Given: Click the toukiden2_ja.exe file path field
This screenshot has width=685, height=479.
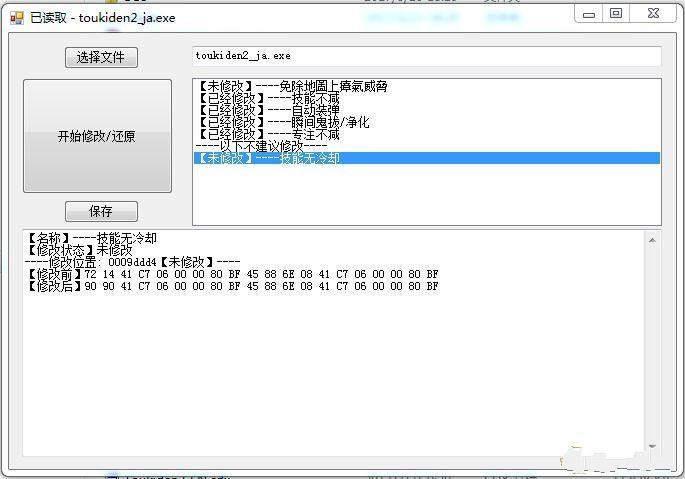Looking at the screenshot, I should 427,56.
